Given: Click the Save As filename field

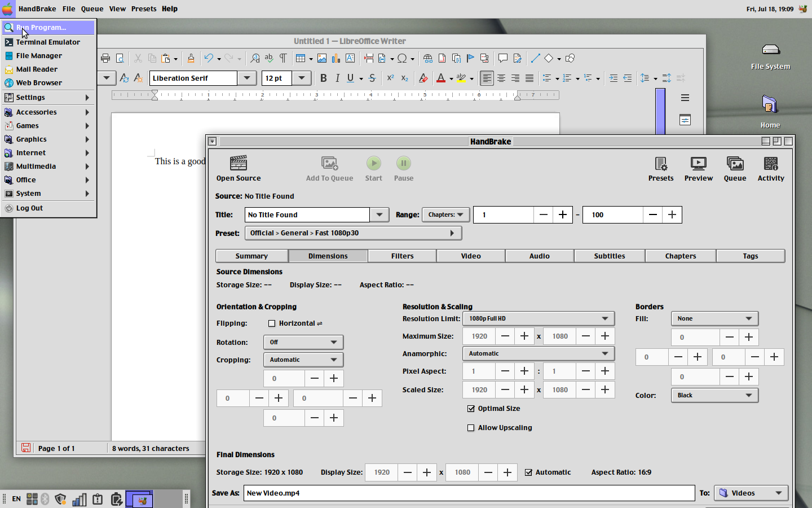Looking at the screenshot, I should point(469,493).
